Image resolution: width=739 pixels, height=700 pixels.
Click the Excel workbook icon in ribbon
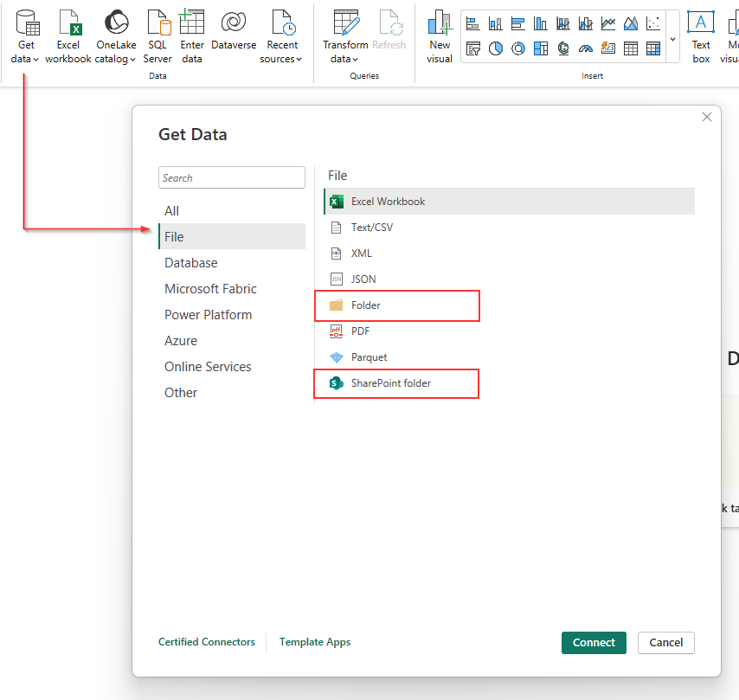coord(68,23)
